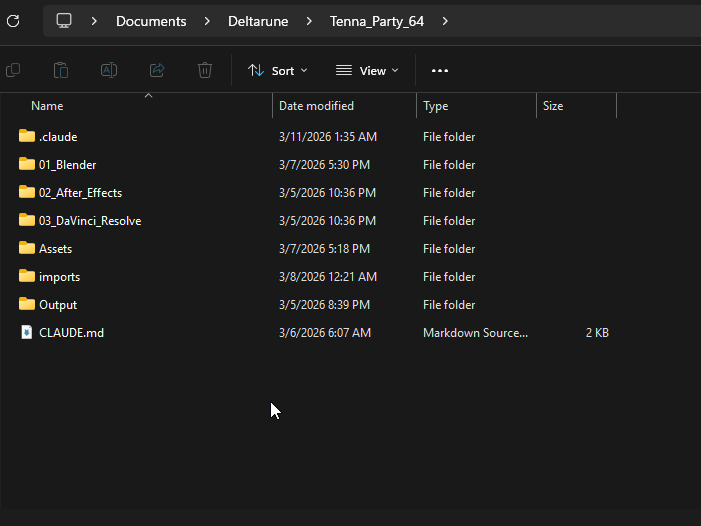The width and height of the screenshot is (701, 526).
Task: Click the Share toolbar icon
Action: tap(157, 70)
